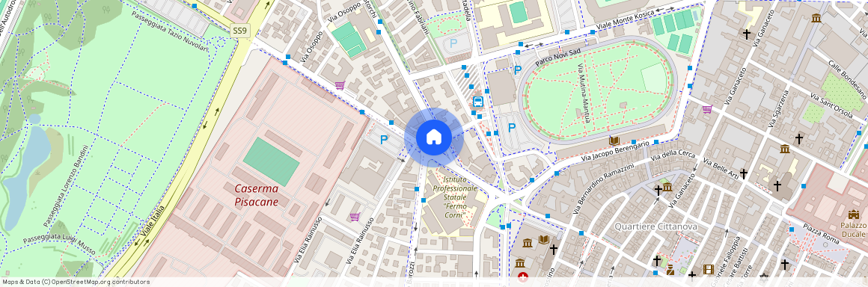Viewport: 868px width, 287px height.
Task: Click the Caserma Pisacane label
Action: click(x=257, y=195)
